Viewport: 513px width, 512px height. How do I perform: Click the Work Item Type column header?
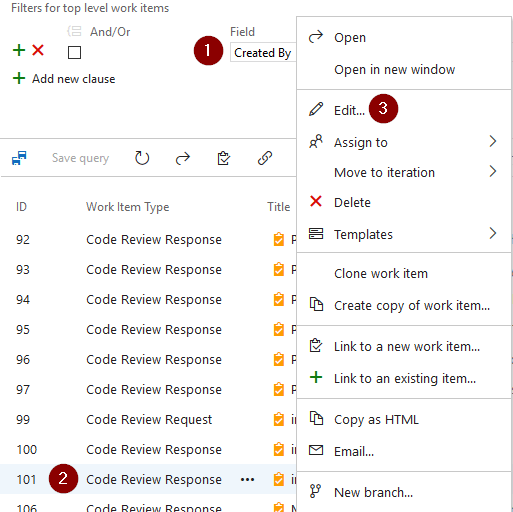click(128, 207)
